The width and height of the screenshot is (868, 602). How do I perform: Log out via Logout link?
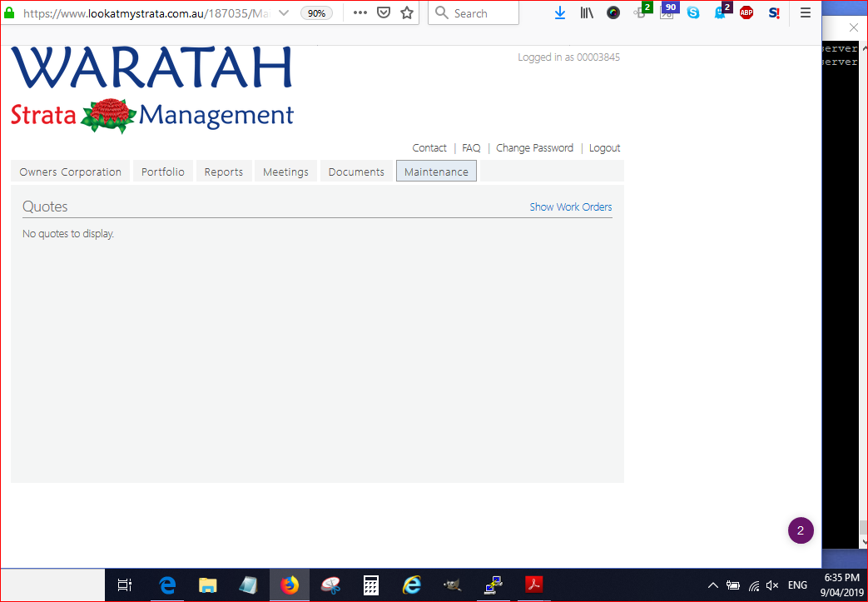coord(604,148)
